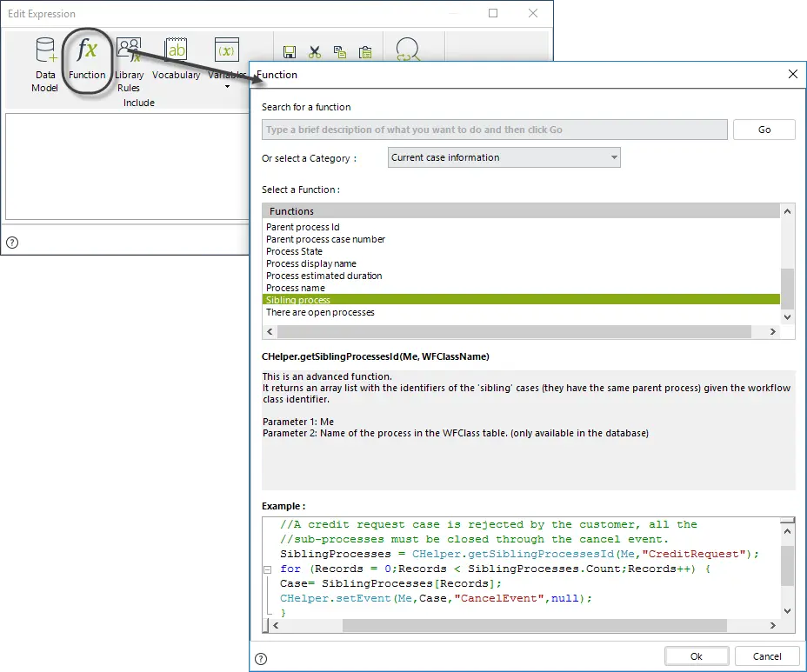Click the '//sub-processes must be closed' comment
The height and width of the screenshot is (672, 807).
(474, 539)
